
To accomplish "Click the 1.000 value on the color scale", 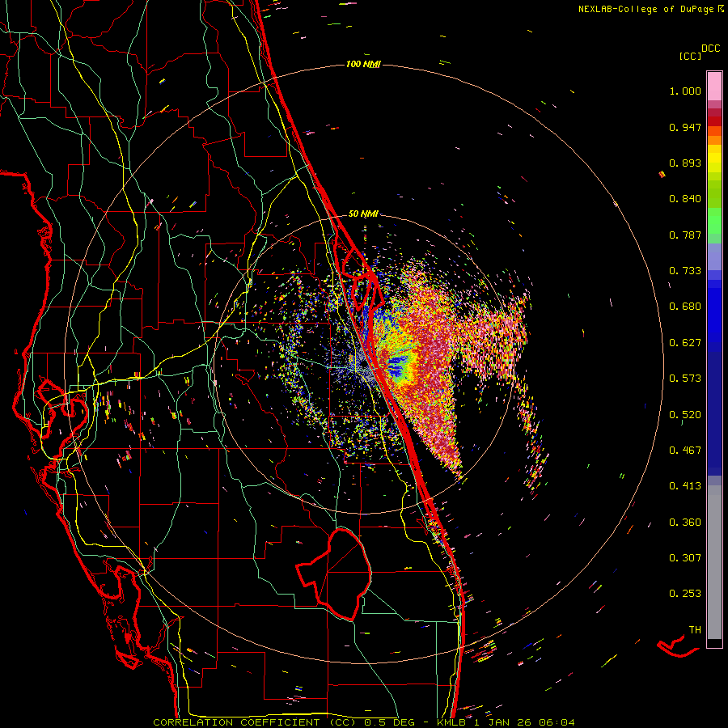I will click(x=685, y=91).
